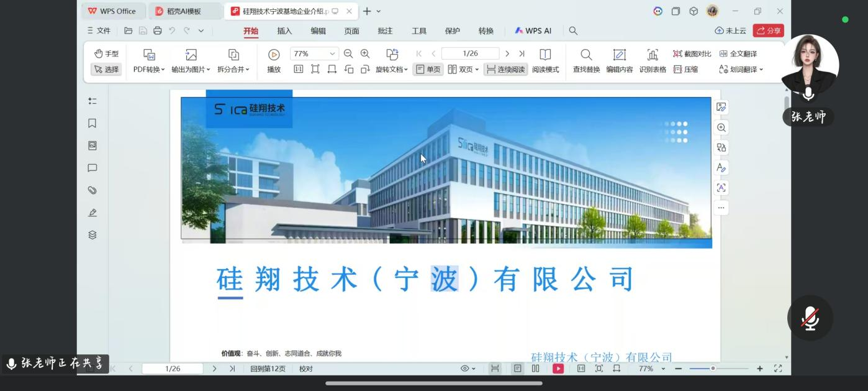
Task: Open the 插入 ribbon tab
Action: (x=284, y=31)
